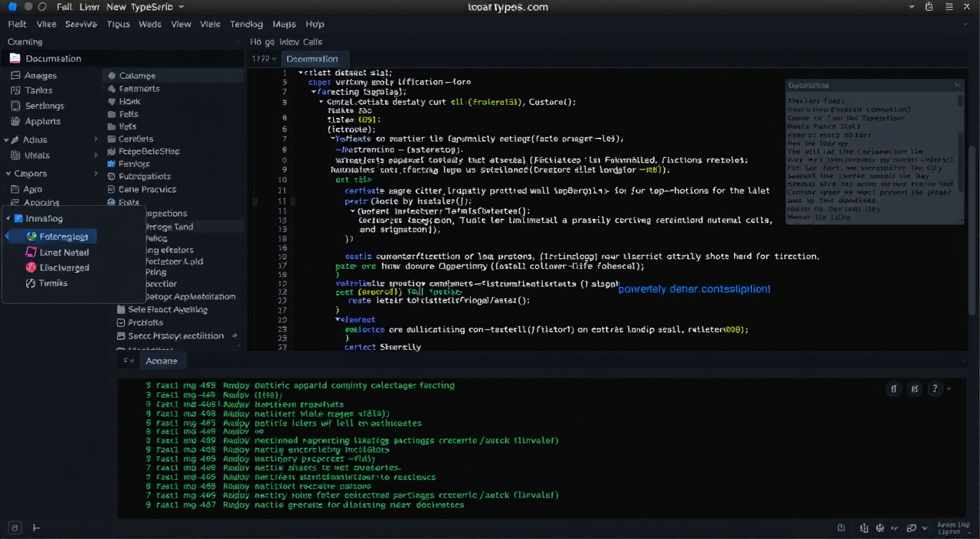Click the red Lliscliverged icon
Viewport: 980px width, 539px height.
pyautogui.click(x=31, y=267)
